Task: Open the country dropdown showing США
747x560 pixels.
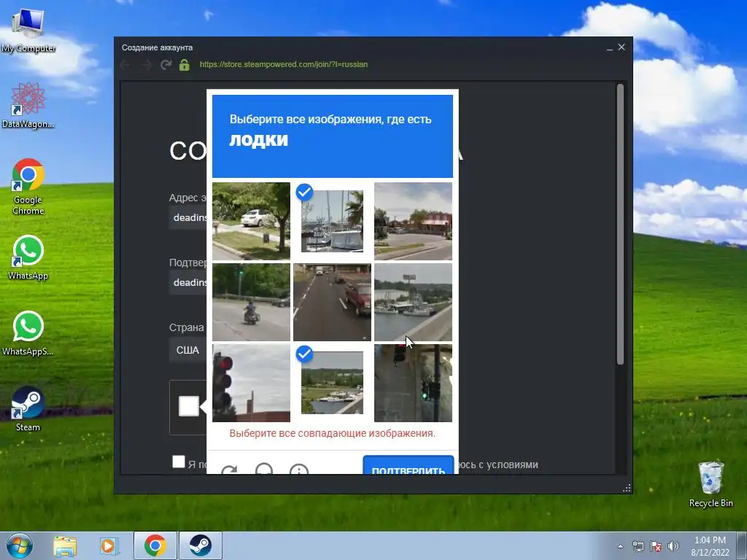Action: [x=188, y=351]
